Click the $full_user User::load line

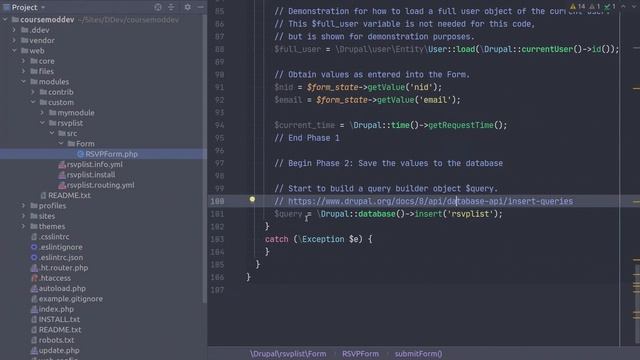447,49
